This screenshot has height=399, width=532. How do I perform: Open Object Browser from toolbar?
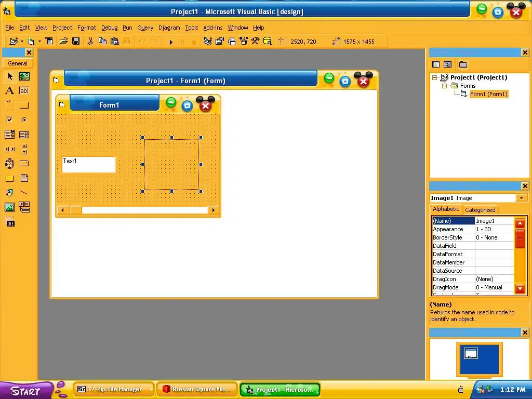tap(244, 42)
